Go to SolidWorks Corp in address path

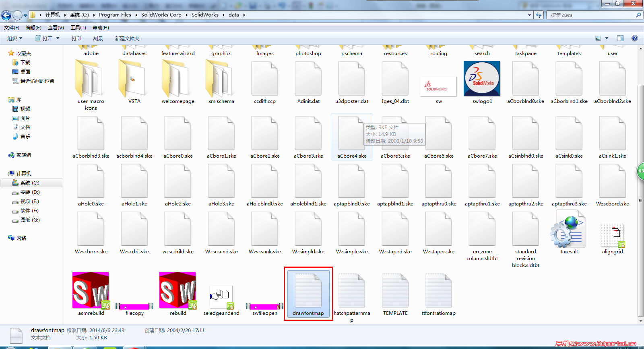point(161,15)
